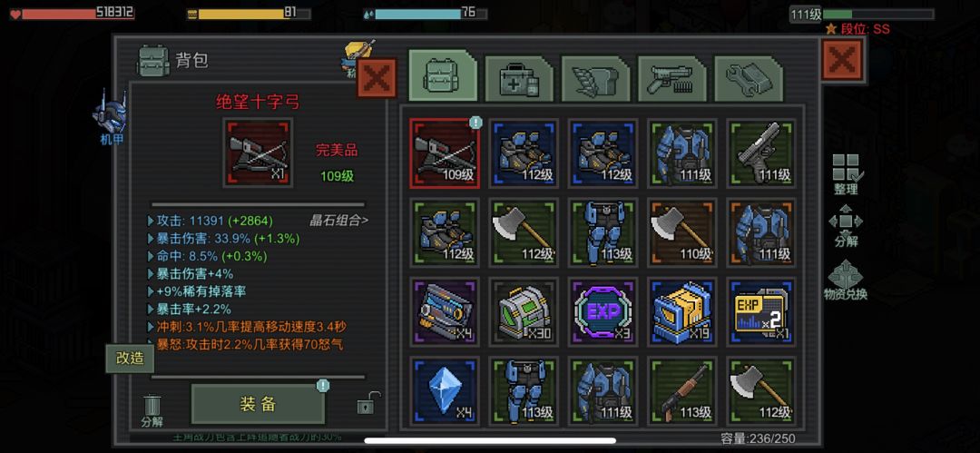Select the blue crystal gem ×4

click(445, 390)
